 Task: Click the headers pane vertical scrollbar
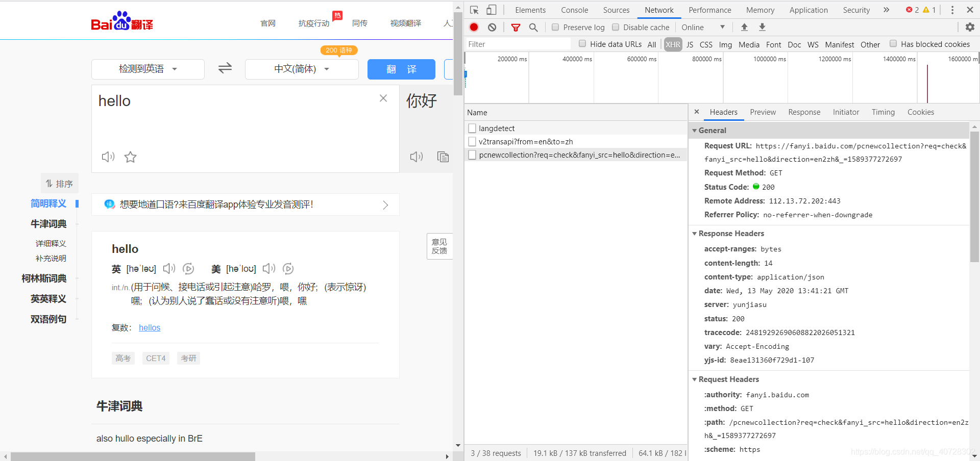(974, 196)
